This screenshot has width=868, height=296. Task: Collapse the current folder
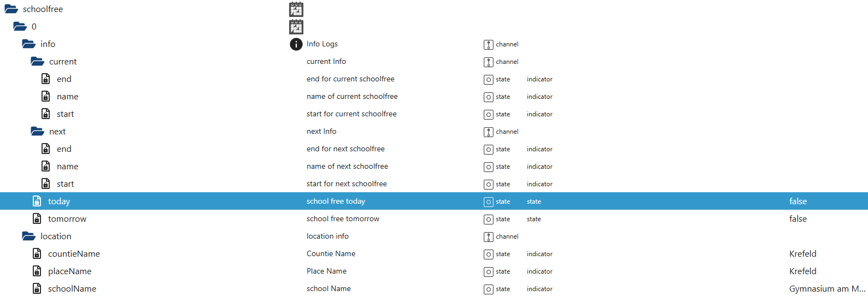tap(38, 62)
